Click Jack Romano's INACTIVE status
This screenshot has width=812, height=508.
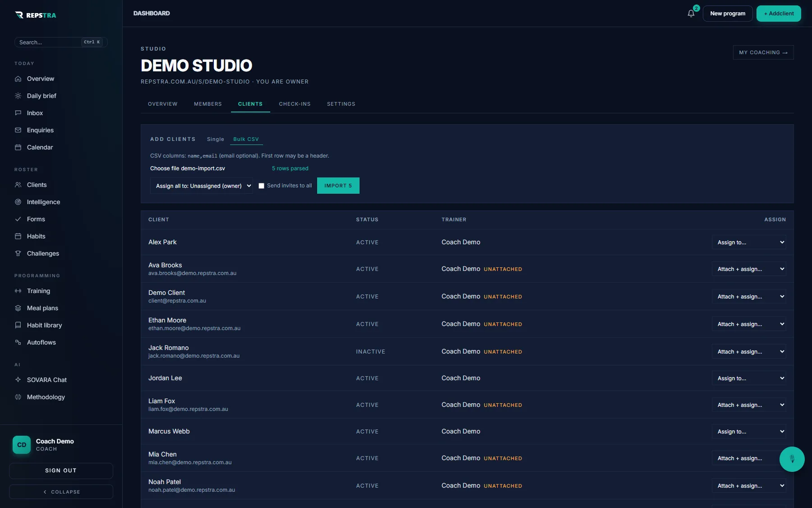coord(371,352)
